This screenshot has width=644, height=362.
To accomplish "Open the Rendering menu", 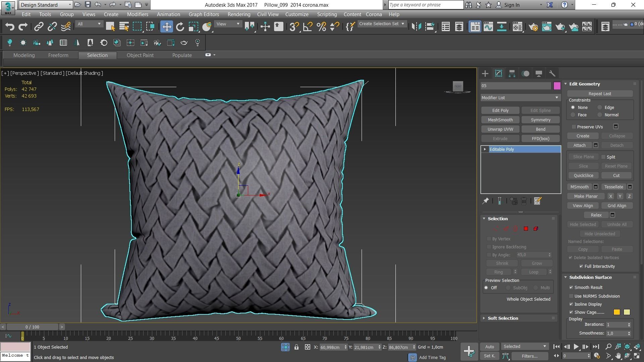I will 239,14.
